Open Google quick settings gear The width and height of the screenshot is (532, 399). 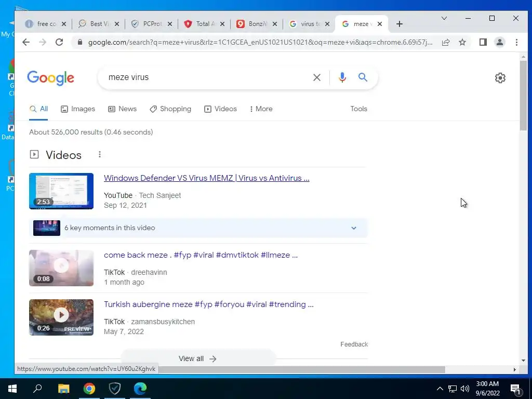click(500, 78)
